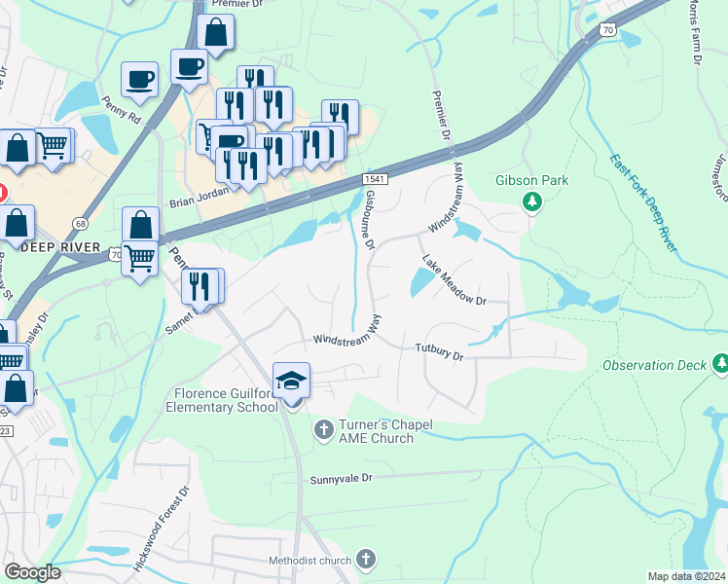Click the rightmost restaurant fork-knife marker

[x=340, y=118]
